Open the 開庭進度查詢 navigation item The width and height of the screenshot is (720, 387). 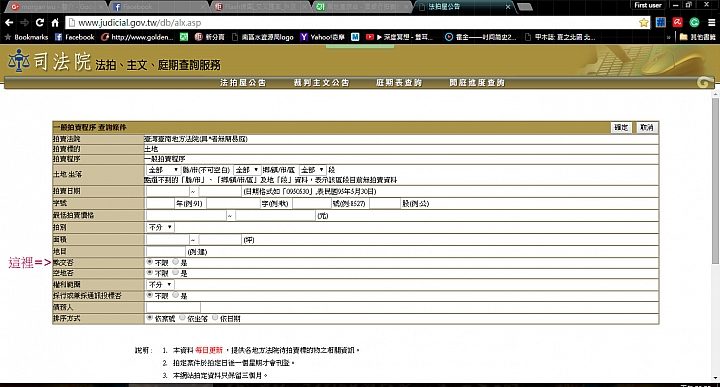[477, 83]
